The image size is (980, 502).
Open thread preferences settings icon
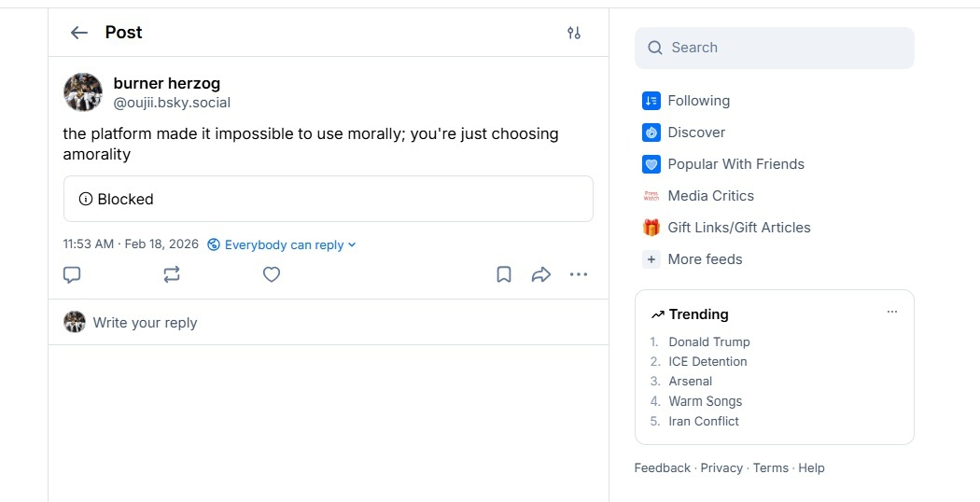574,33
